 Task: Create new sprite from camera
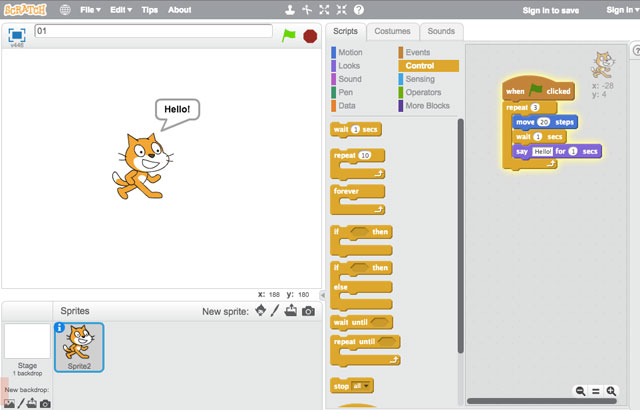tap(308, 311)
